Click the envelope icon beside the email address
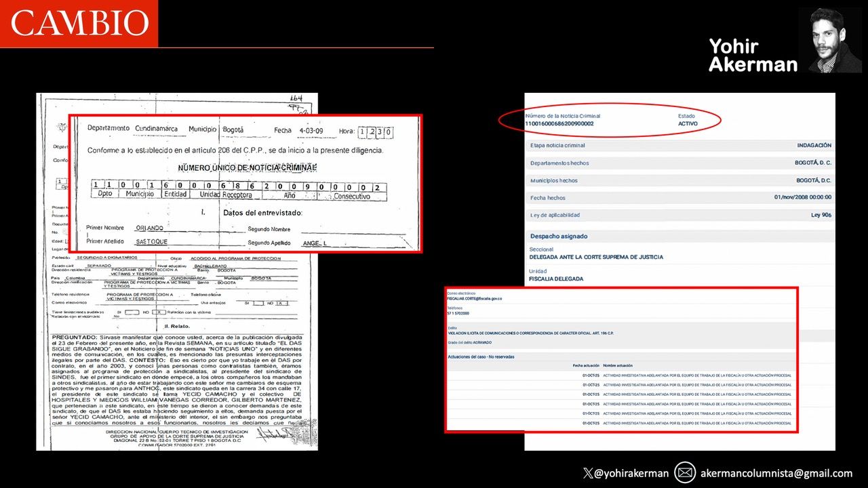This screenshot has width=868, height=488. [686, 473]
